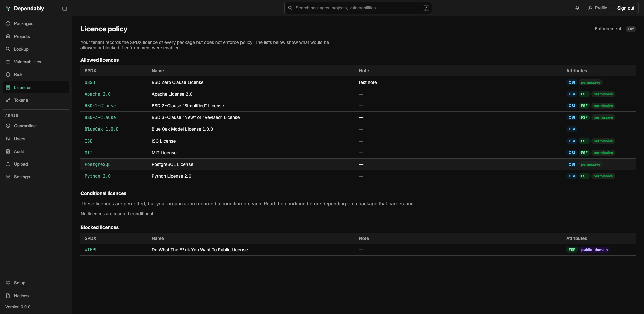Click permissive tag in PostgreSQL row
Screen dimensions: 644x314
(590, 164)
